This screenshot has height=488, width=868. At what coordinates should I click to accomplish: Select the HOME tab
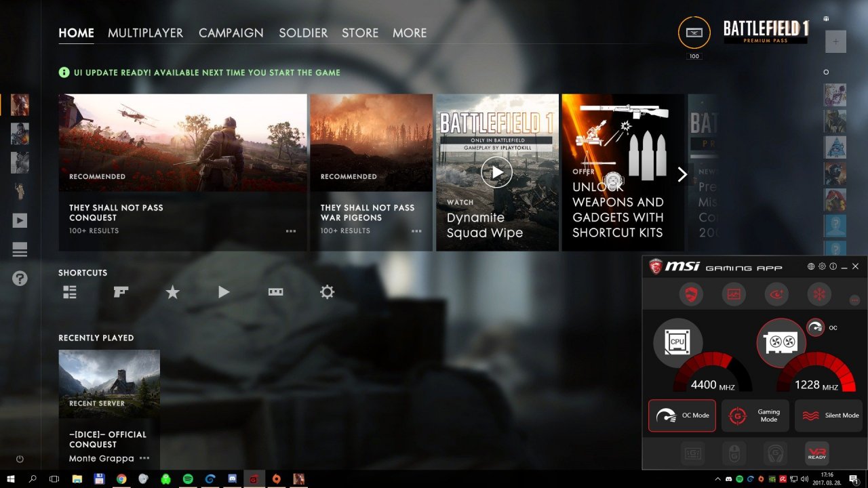(76, 33)
